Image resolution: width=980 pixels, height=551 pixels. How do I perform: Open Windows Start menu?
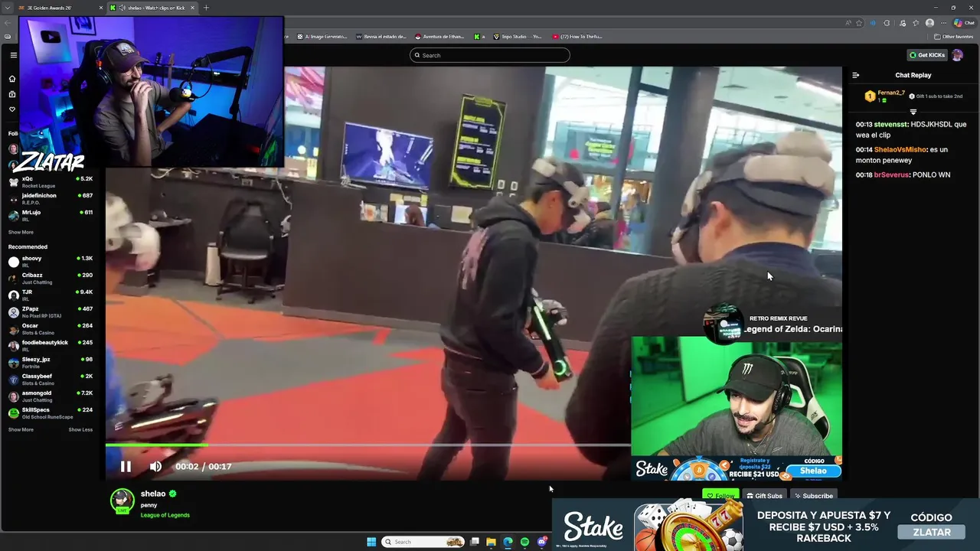click(x=371, y=542)
